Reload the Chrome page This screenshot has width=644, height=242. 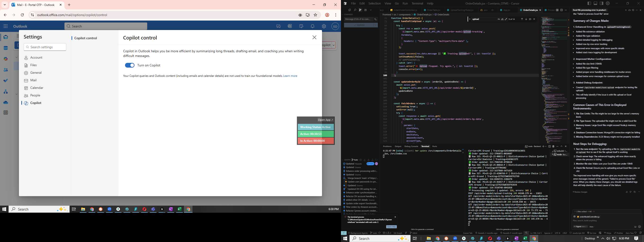tap(22, 15)
